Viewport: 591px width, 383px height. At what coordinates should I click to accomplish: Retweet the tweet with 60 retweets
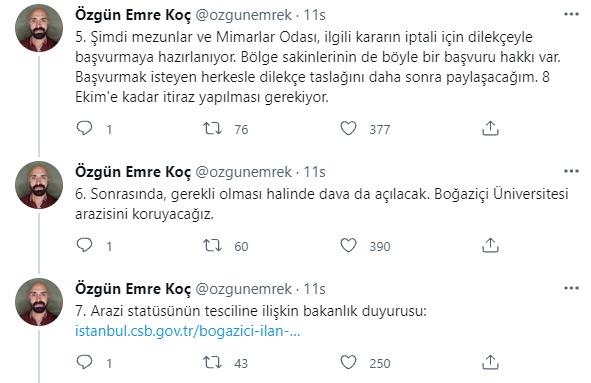pos(213,245)
